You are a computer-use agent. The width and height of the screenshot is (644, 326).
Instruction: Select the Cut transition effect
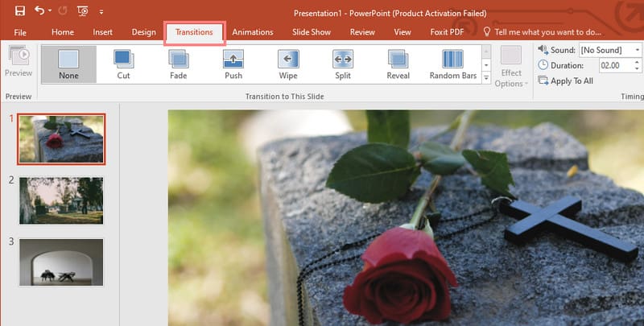pyautogui.click(x=123, y=64)
